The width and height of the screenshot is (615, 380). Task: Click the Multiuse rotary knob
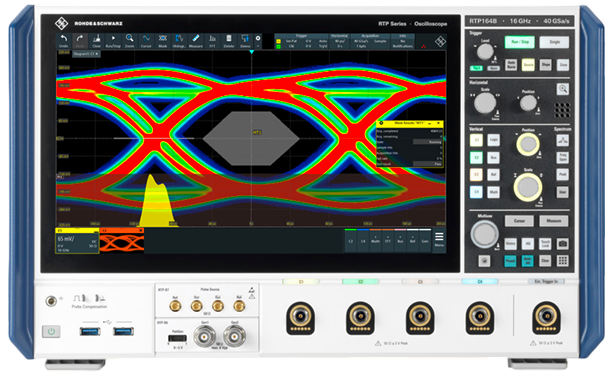pyautogui.click(x=485, y=234)
